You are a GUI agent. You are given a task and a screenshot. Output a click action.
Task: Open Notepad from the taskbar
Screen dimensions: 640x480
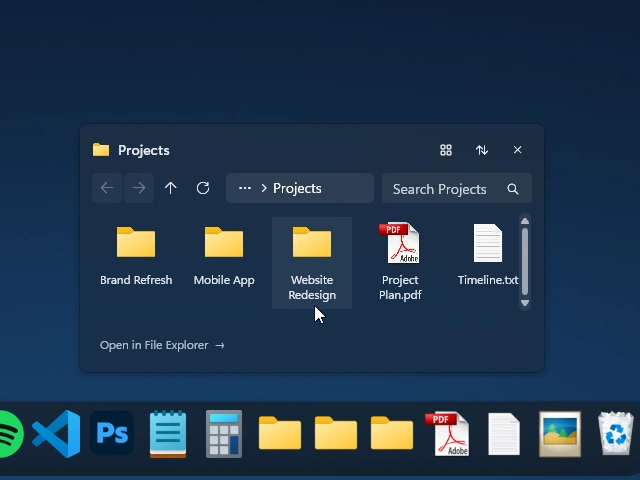[x=168, y=433]
